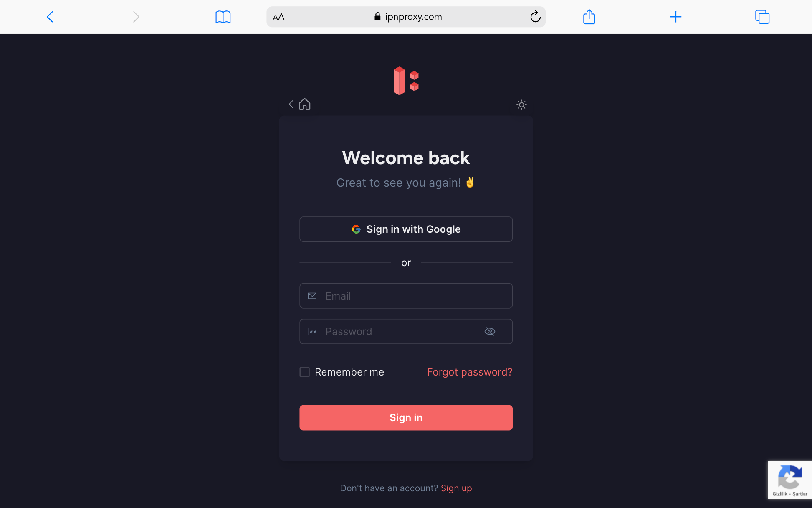Open the Safari bookmarks book icon
Screen dimensions: 812x508
pos(223,17)
